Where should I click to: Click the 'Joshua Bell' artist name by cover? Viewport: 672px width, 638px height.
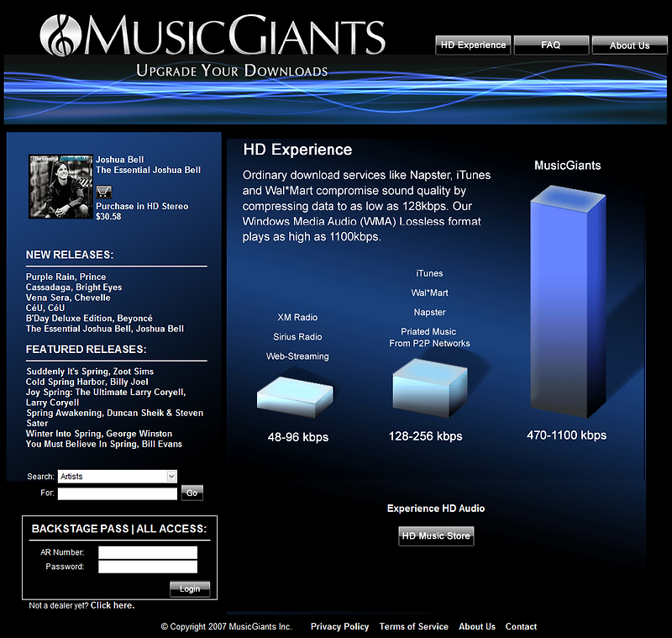pos(120,160)
